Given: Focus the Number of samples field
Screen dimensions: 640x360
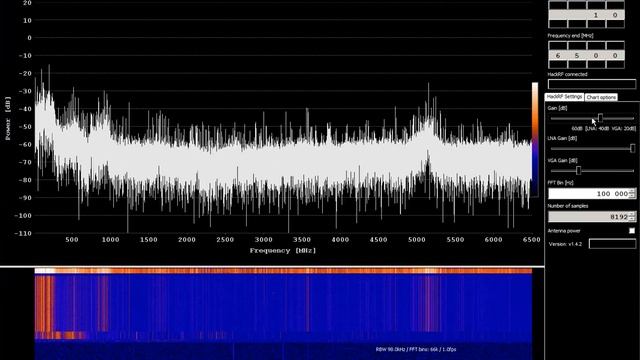Looking at the screenshot, I should pos(588,217).
